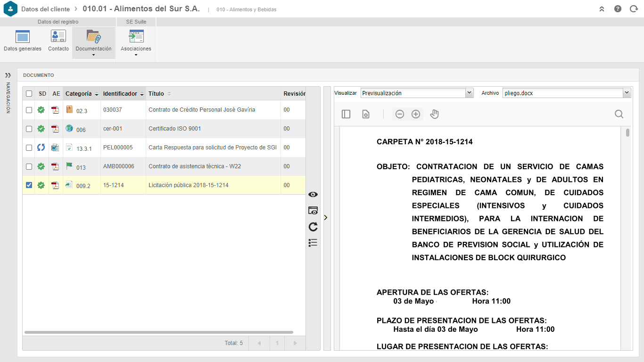Click the SD column header
The height and width of the screenshot is (362, 644).
[x=42, y=94]
